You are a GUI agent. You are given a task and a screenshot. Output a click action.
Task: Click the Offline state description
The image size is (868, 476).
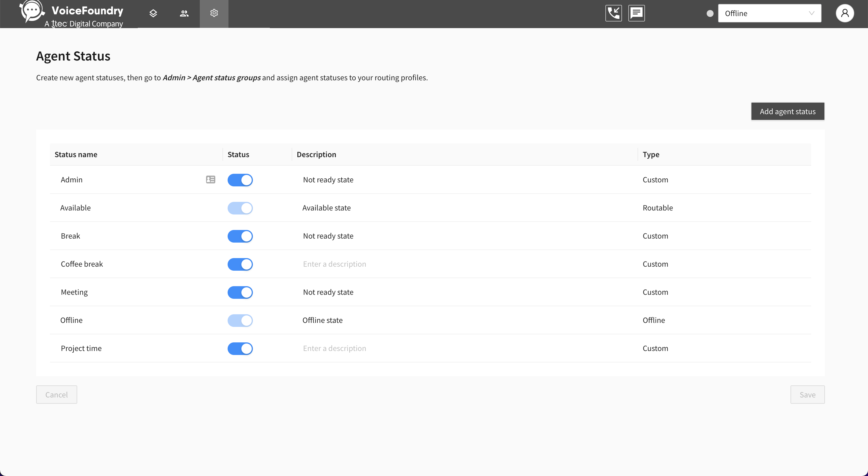coord(322,320)
